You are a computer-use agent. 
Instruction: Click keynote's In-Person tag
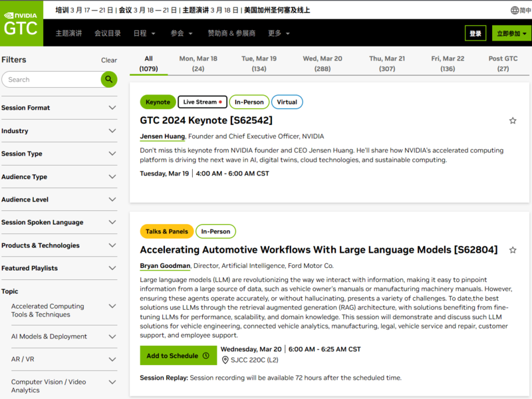point(249,102)
